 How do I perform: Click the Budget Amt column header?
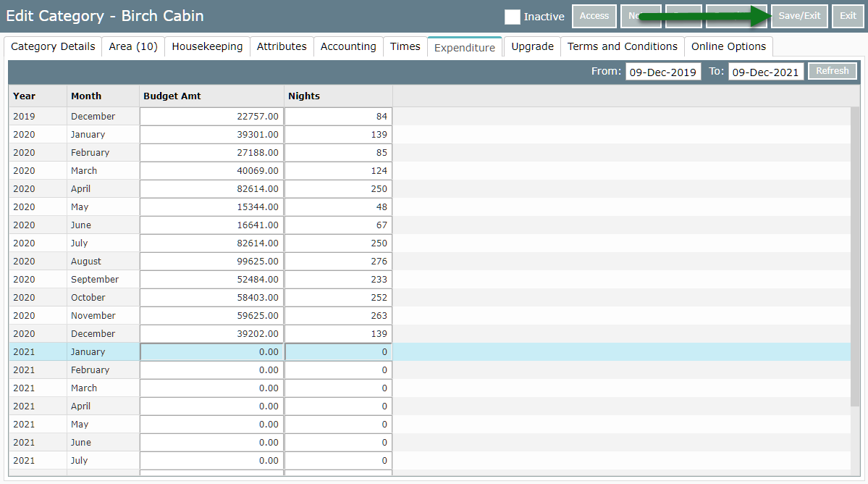coord(211,96)
